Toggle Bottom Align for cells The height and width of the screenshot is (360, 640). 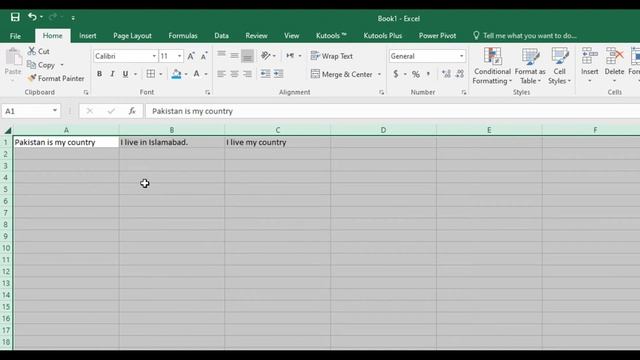click(247, 56)
